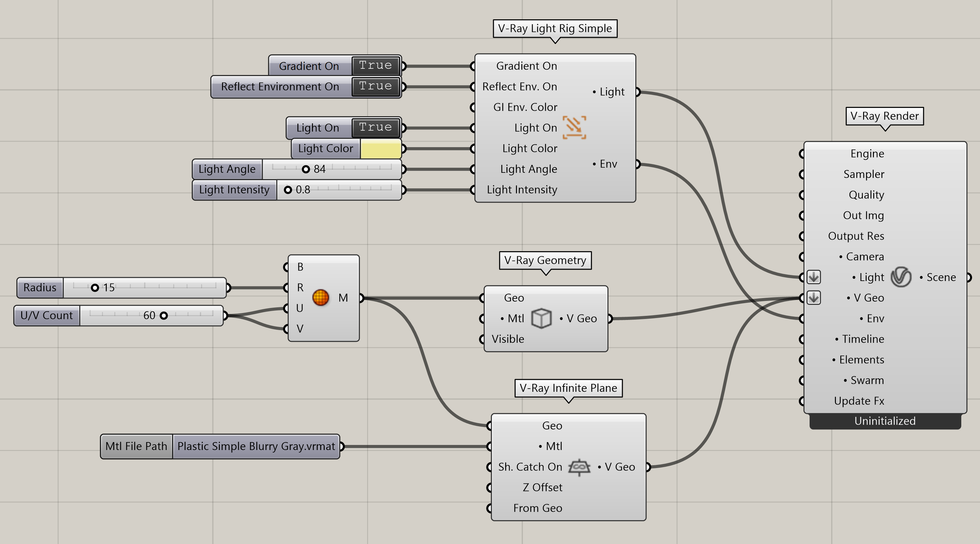Screen dimensions: 980x544
Task: Select the V-Ray Geometry group label
Action: pos(545,260)
